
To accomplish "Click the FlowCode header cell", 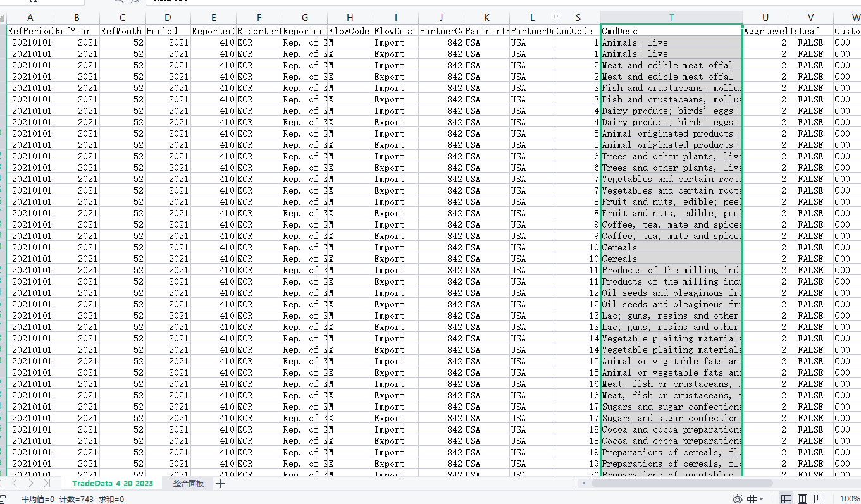I will pos(350,31).
